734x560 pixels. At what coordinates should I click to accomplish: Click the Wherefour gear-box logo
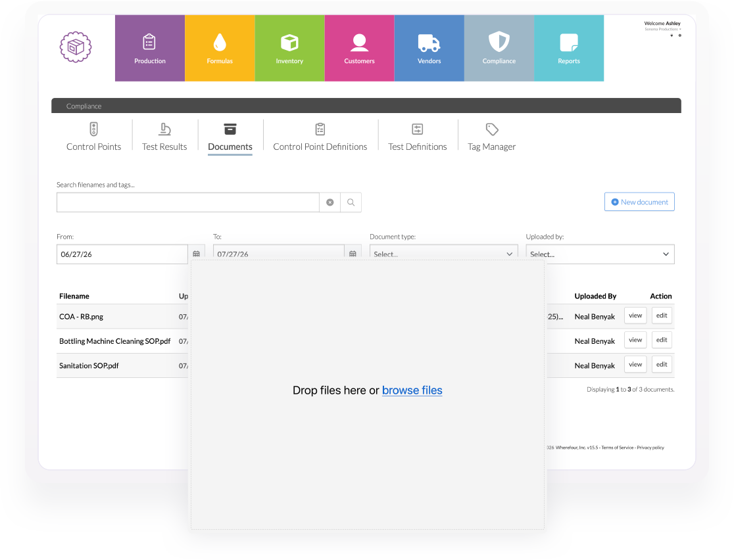coord(76,47)
